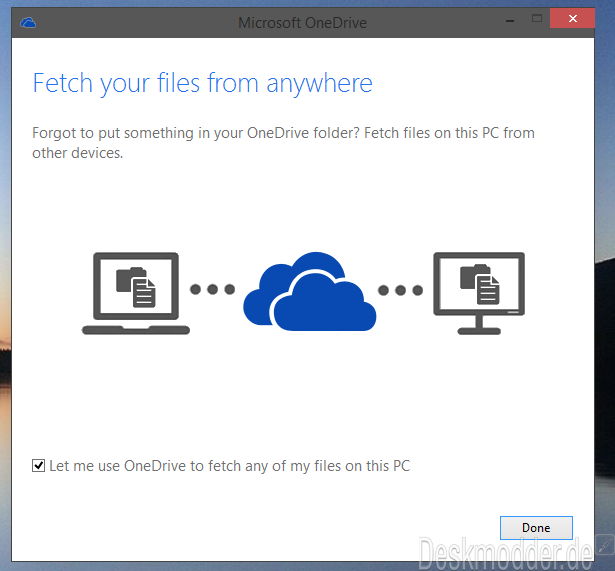This screenshot has height=571, width=615.
Task: Click the 'Microsoft OneDrive' title bar text
Action: click(x=302, y=23)
